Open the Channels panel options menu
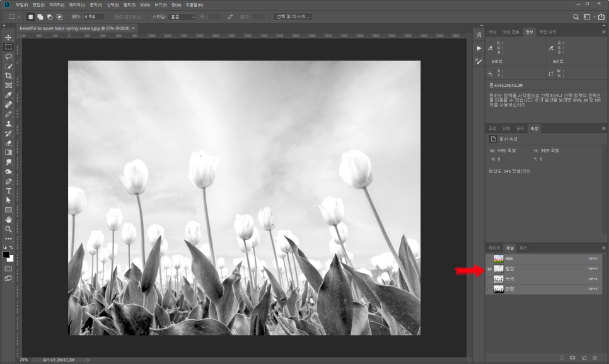The height and width of the screenshot is (364, 609). 605,248
